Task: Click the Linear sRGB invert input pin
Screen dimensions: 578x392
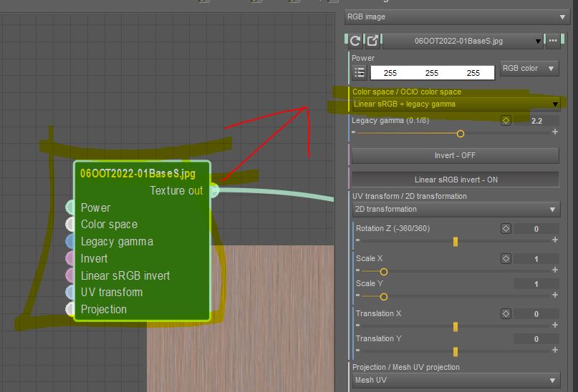Action: 70,275
